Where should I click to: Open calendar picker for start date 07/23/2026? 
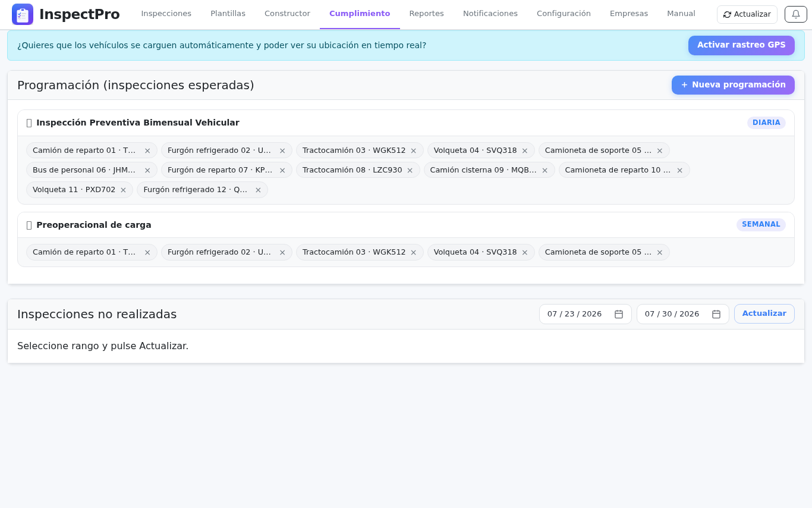click(x=619, y=314)
